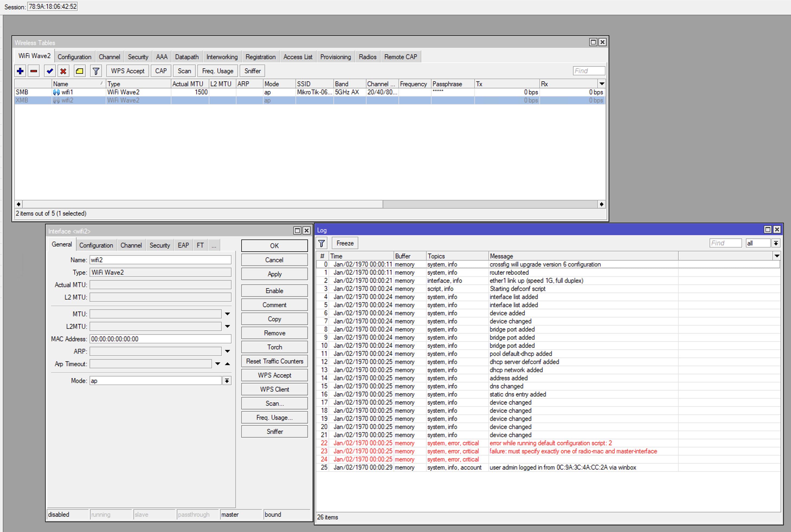791x532 pixels.
Task: Click the Reset Traffic Counters button
Action: tap(274, 361)
